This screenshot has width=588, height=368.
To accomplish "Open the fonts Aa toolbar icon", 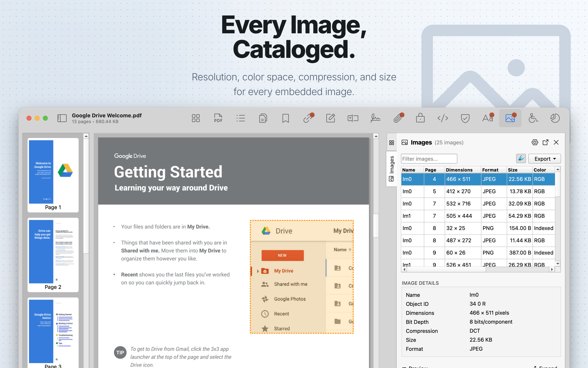I will pos(488,118).
